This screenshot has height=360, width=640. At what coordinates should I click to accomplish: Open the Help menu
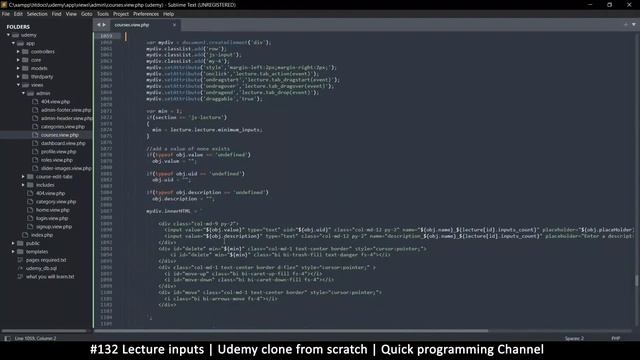coord(169,14)
